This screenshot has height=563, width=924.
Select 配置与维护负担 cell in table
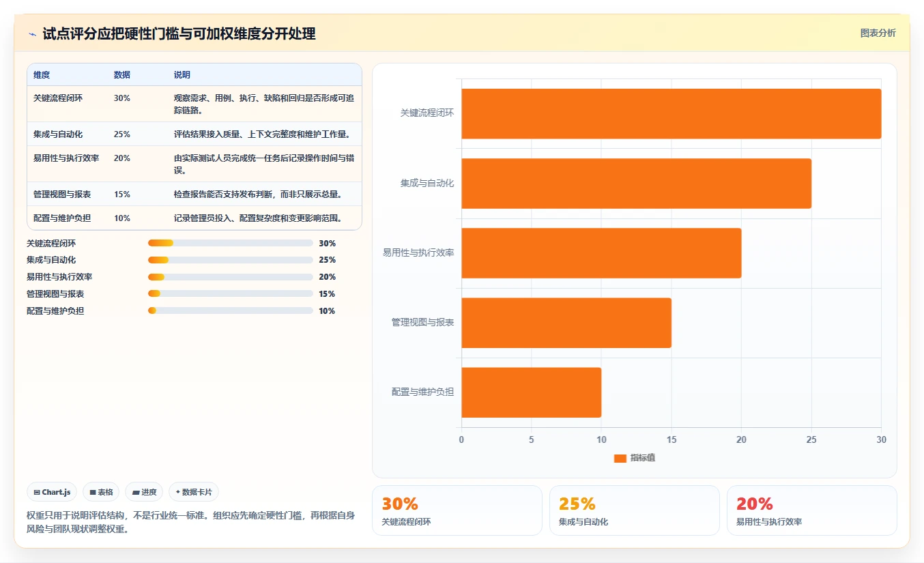(x=62, y=218)
